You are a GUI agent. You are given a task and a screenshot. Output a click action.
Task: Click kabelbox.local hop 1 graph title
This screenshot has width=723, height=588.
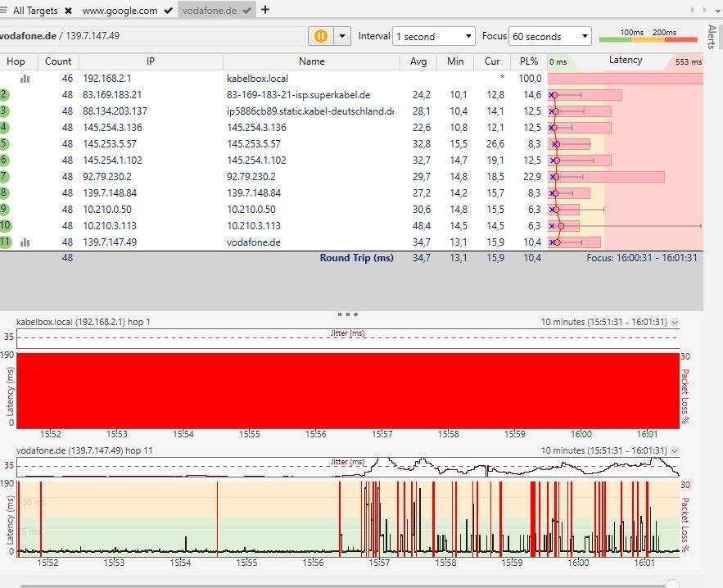[x=84, y=322]
